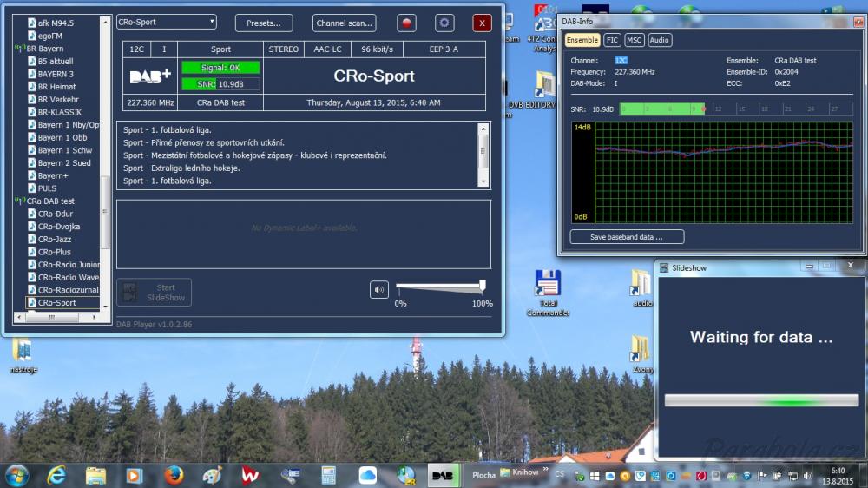Open the Windows Start menu
868x488 pixels.
click(17, 475)
